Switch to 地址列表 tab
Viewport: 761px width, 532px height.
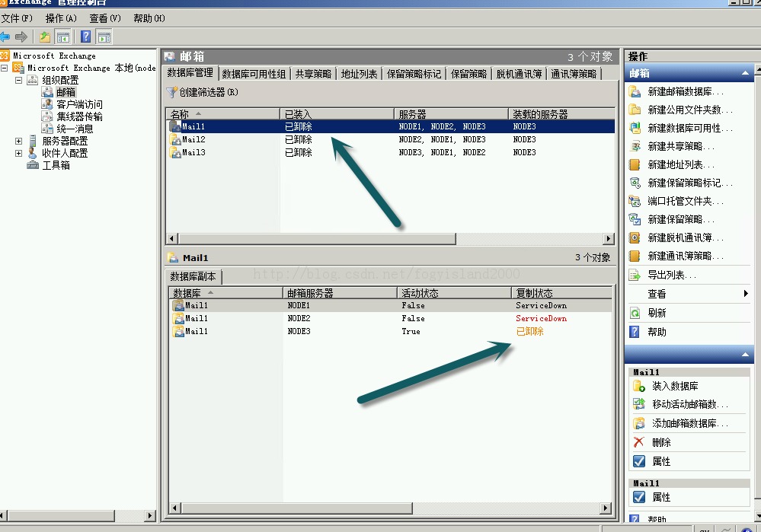pos(359,74)
